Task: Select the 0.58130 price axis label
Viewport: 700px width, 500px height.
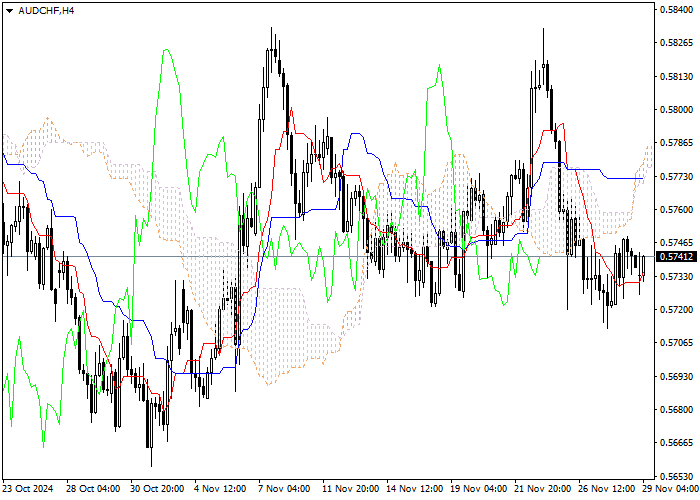Action: [x=676, y=77]
